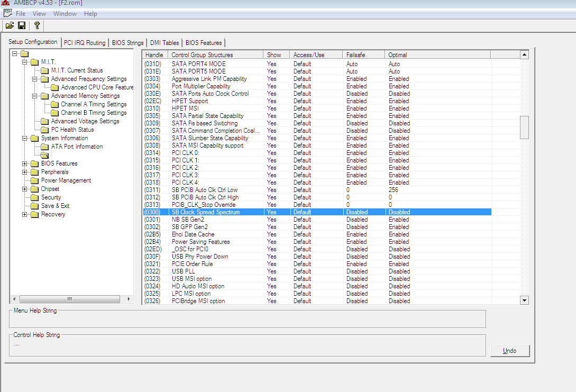Click the Access/Use column header

click(x=316, y=54)
